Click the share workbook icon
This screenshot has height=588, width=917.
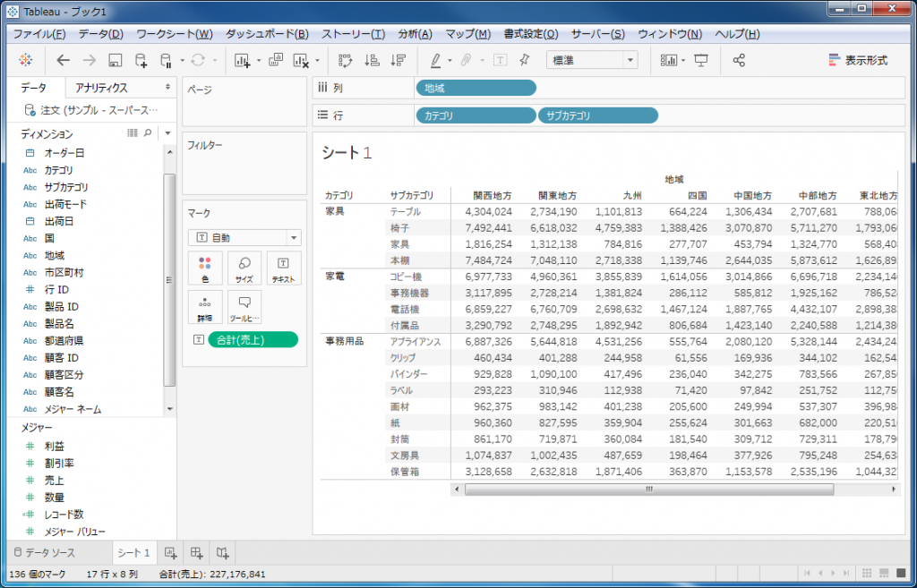point(739,60)
